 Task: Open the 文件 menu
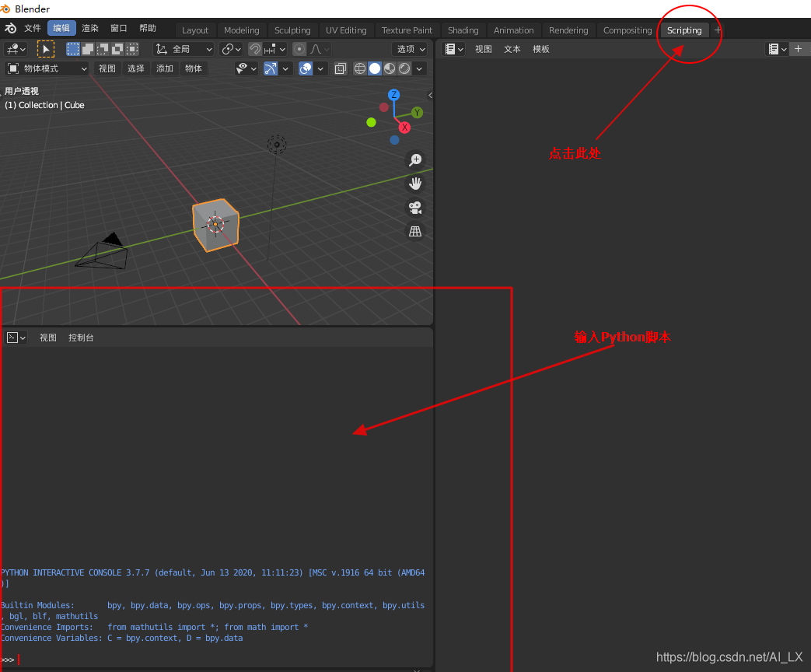coord(32,28)
